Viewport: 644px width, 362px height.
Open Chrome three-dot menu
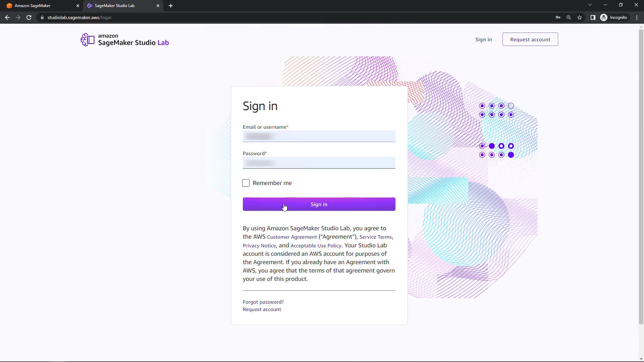637,17
